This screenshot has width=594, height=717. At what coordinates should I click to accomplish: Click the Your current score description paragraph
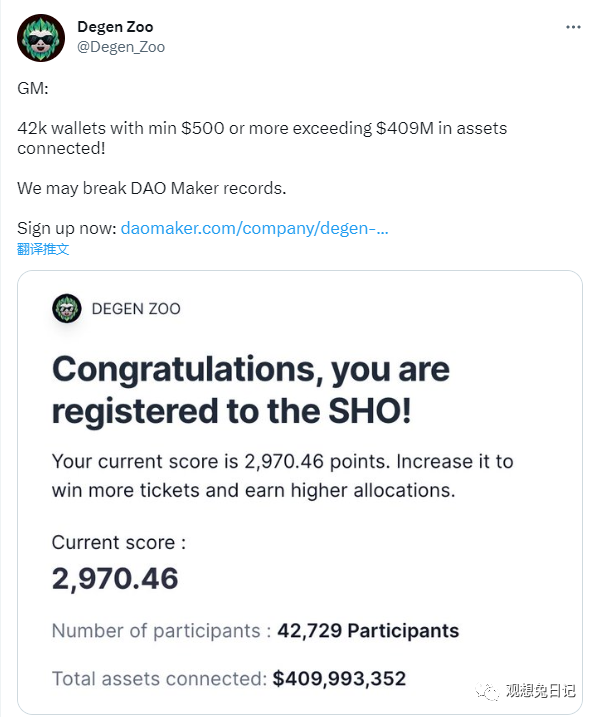click(283, 476)
